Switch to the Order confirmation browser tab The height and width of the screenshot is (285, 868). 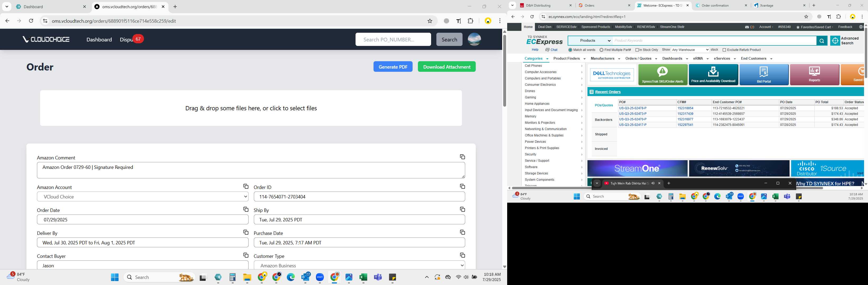(x=721, y=5)
